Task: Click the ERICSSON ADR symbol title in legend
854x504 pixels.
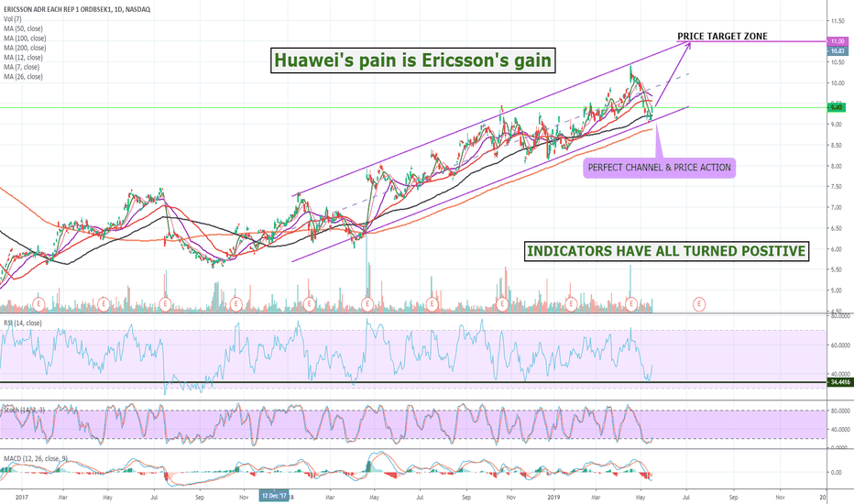Action: pos(77,9)
